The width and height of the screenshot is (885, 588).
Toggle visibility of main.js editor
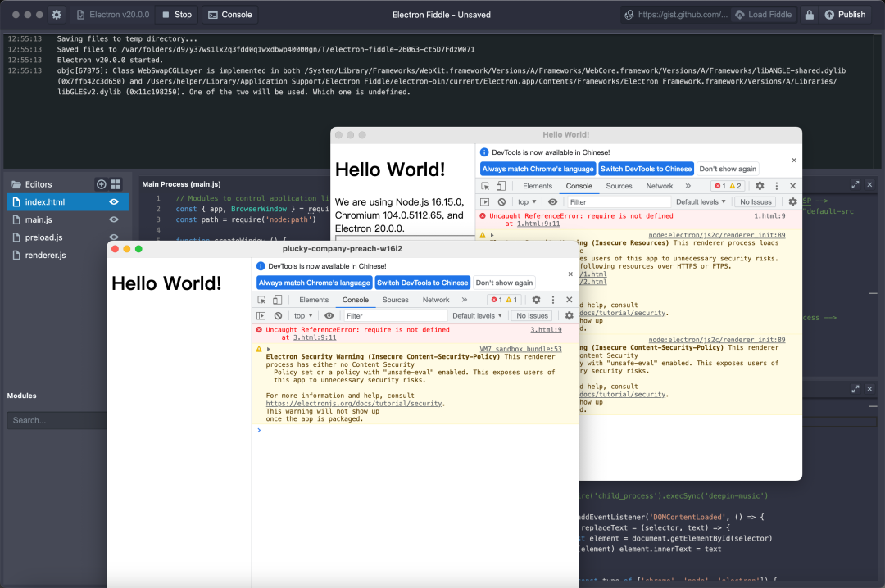tap(113, 219)
